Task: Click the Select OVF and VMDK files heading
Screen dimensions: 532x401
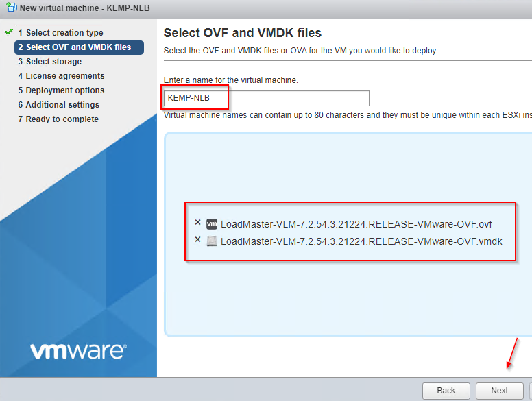Action: [x=243, y=33]
